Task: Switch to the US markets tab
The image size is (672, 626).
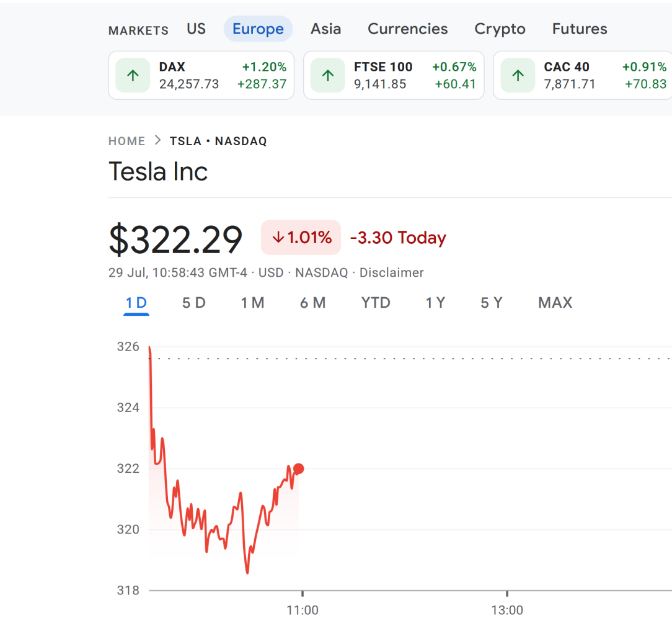Action: (197, 29)
